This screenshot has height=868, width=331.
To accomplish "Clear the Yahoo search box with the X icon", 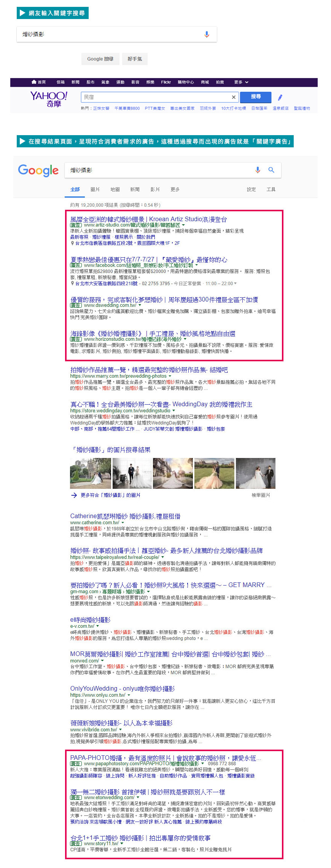I will tap(234, 97).
